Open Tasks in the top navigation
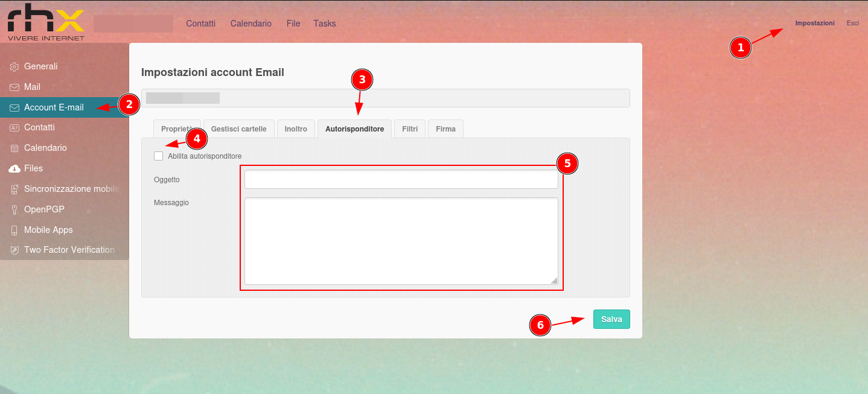868x394 pixels. click(x=325, y=24)
